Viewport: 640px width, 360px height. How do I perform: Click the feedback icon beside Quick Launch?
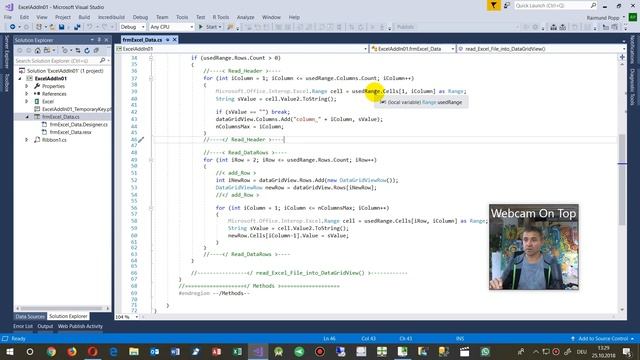tap(507, 5)
